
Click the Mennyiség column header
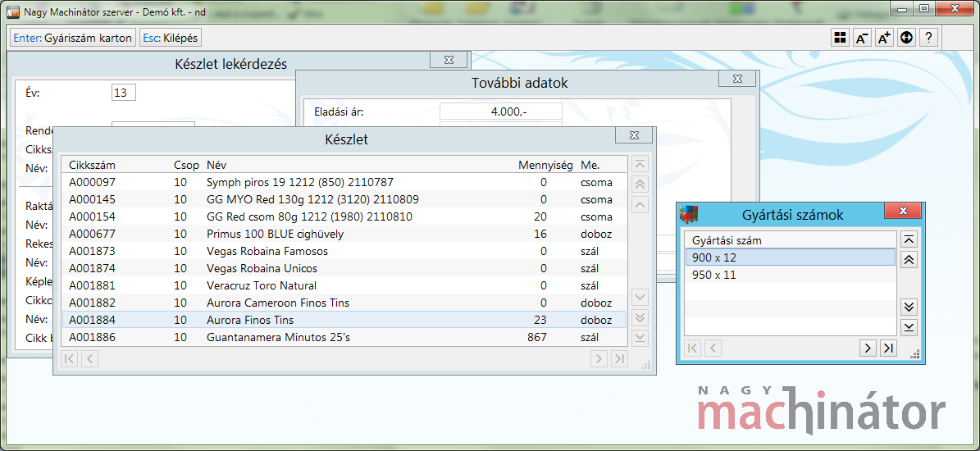click(x=545, y=166)
